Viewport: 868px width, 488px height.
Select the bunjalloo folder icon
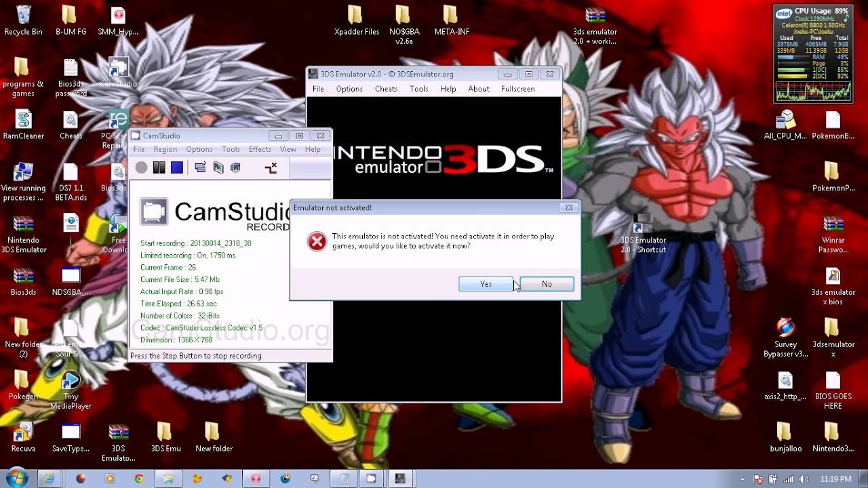pyautogui.click(x=785, y=437)
